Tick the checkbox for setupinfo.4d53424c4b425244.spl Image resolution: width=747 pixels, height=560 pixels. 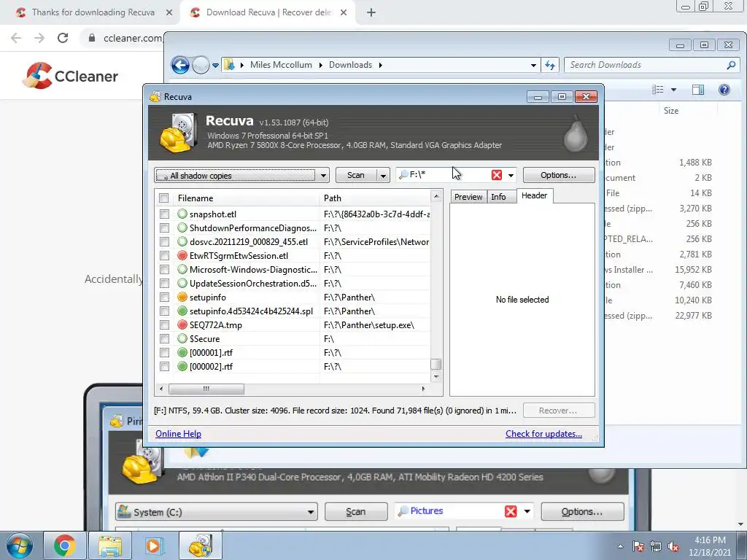(164, 311)
